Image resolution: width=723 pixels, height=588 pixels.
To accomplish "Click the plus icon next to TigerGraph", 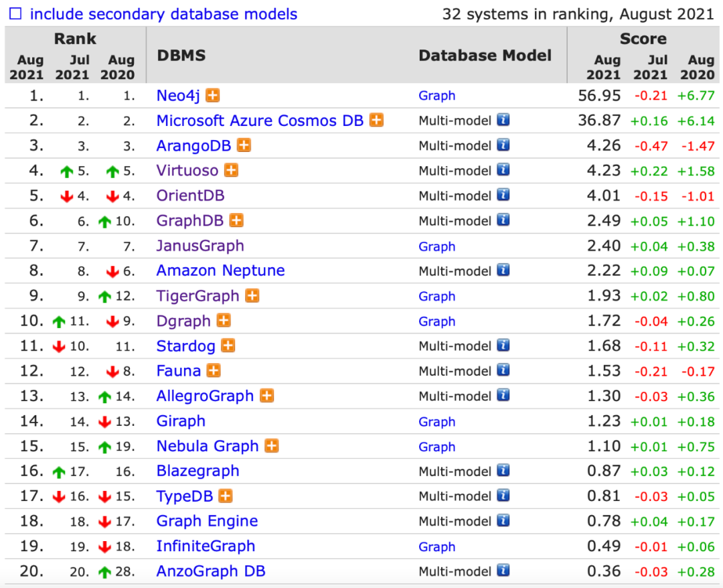I will (252, 295).
